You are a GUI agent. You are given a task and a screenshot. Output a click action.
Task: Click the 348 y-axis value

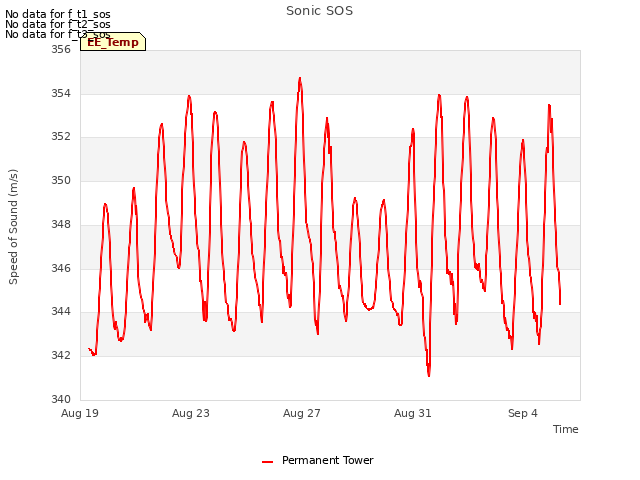pos(61,224)
